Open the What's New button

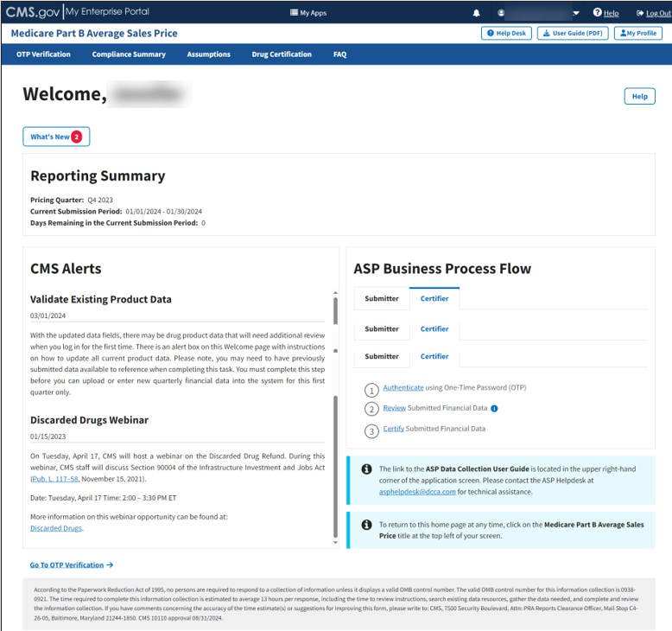click(56, 137)
